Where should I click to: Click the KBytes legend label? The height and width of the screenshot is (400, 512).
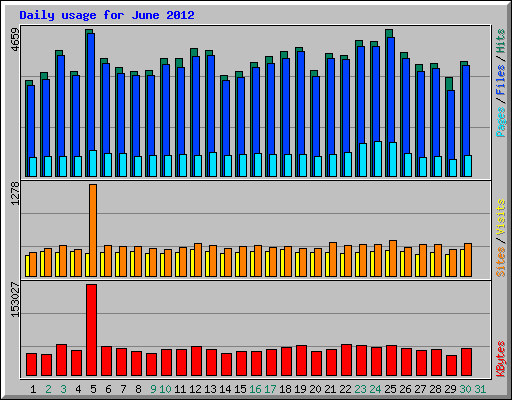tap(500, 359)
